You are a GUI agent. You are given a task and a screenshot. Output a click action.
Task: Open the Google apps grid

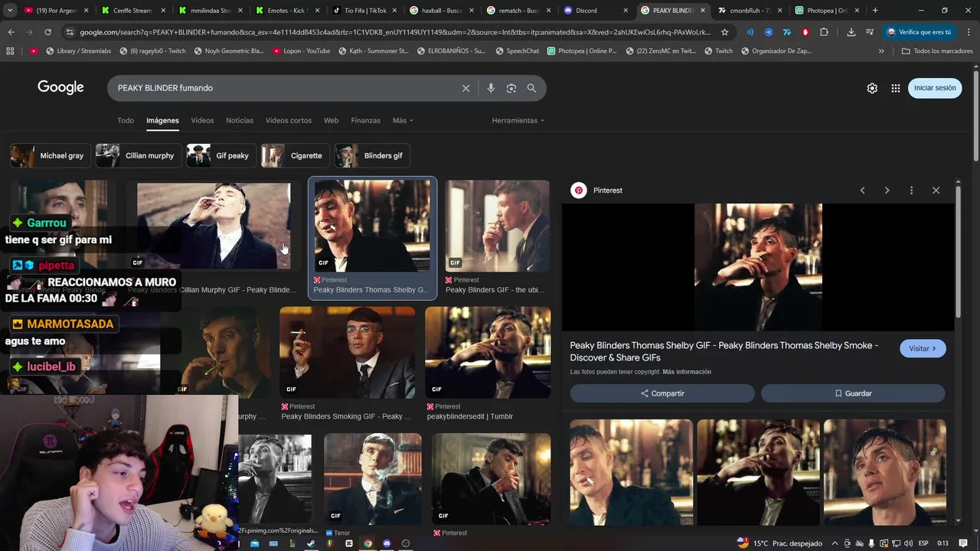[896, 88]
